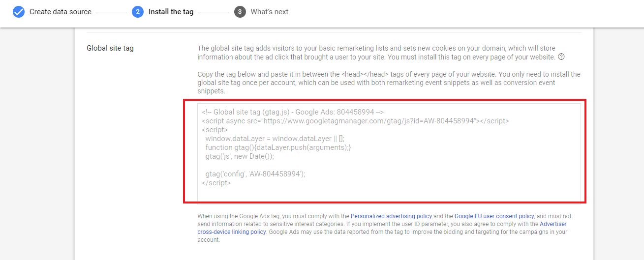Open Personalized advertising policy link
644x260 pixels.
(391, 216)
